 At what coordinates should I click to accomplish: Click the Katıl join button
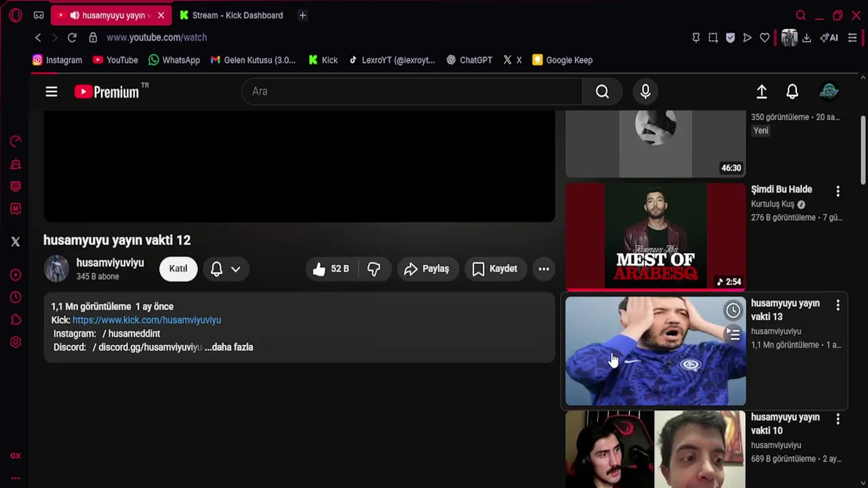coord(178,269)
